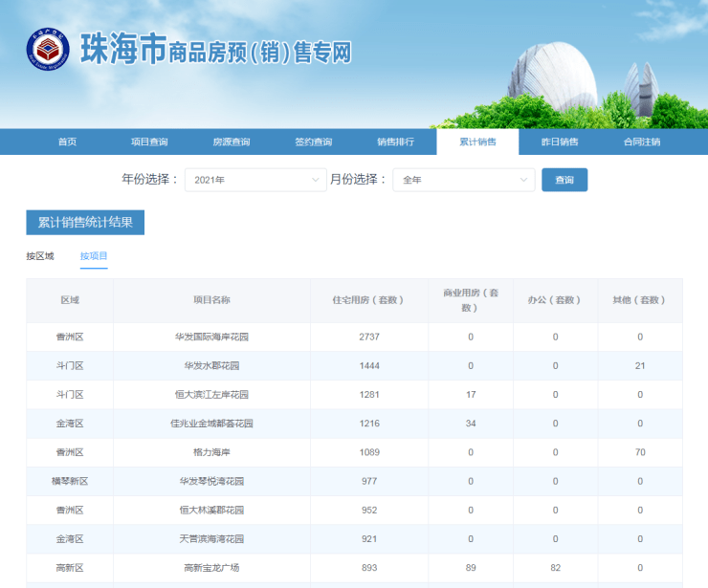Expand the 全年 month dropdown
The image size is (708, 588).
tap(463, 180)
